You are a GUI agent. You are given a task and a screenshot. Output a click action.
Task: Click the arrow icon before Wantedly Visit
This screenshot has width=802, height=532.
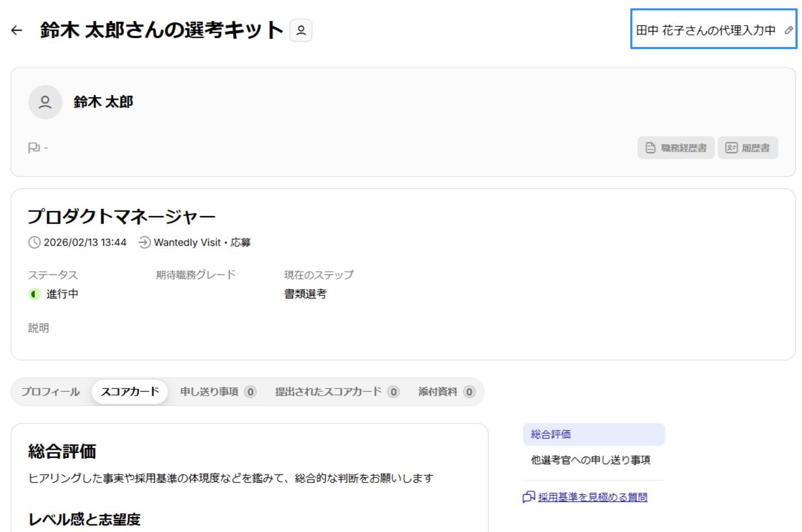coord(145,242)
